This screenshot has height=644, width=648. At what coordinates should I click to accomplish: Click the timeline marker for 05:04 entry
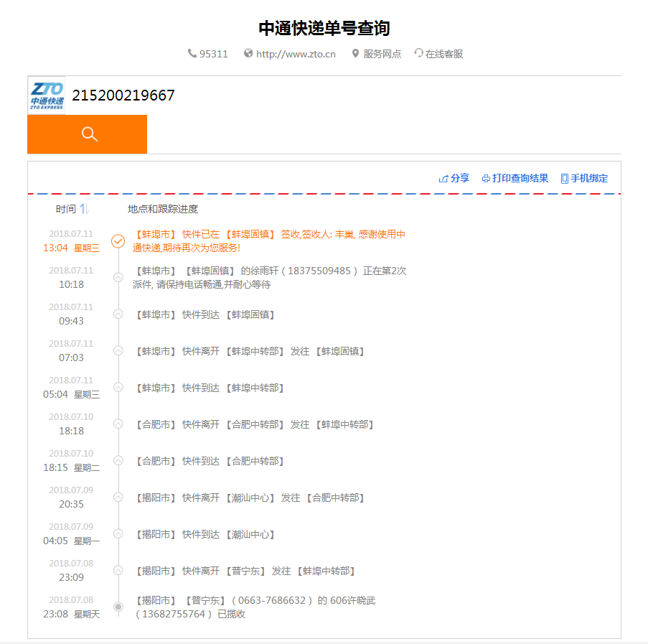pos(118,387)
